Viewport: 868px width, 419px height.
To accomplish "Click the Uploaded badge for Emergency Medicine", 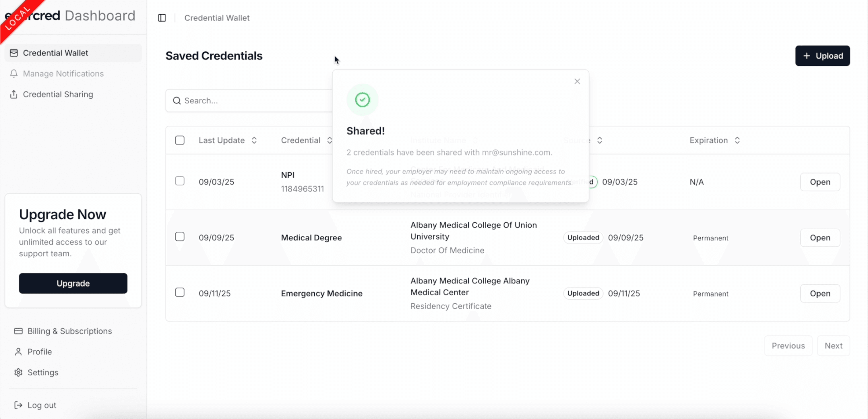I will [583, 293].
